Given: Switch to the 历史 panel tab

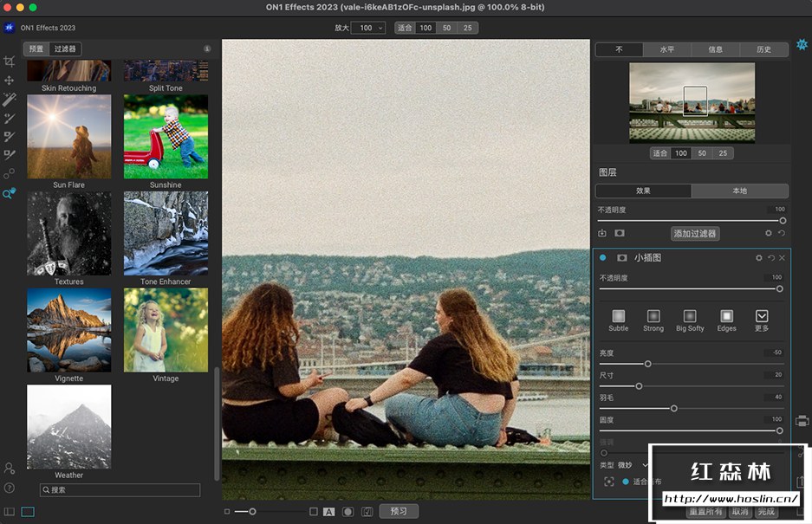Looking at the screenshot, I should coord(763,49).
